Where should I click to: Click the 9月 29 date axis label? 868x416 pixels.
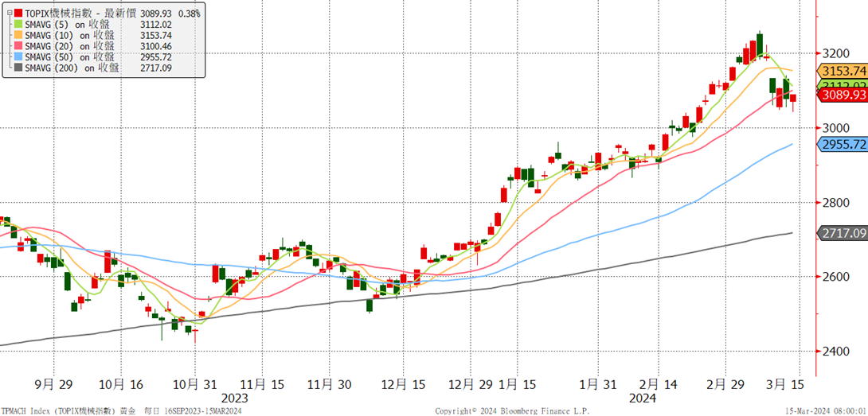pos(52,383)
